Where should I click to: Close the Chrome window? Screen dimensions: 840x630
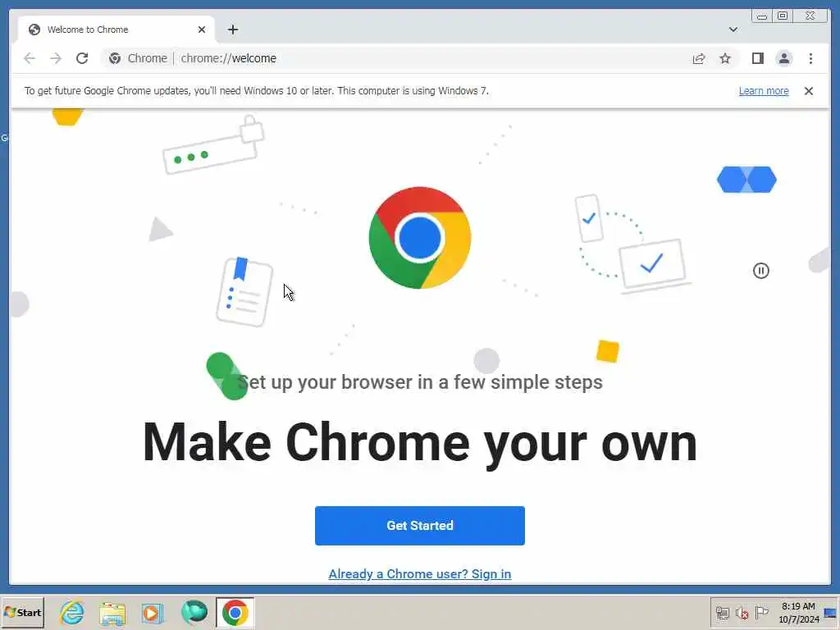coord(810,16)
